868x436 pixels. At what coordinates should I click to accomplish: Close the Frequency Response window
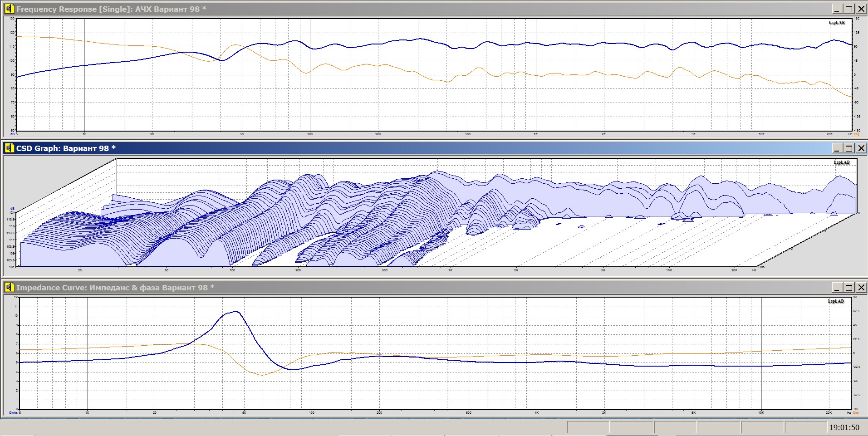(861, 9)
